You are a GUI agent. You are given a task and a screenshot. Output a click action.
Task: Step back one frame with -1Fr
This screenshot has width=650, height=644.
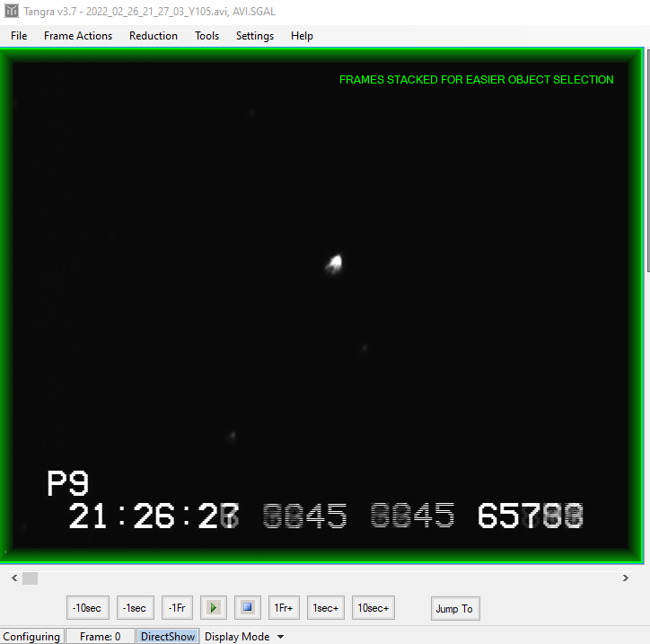click(177, 608)
